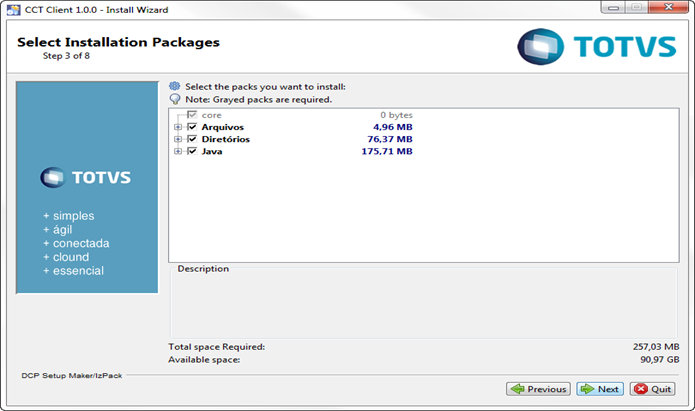The width and height of the screenshot is (695, 411).
Task: Select the Java pack label
Action: [x=212, y=151]
